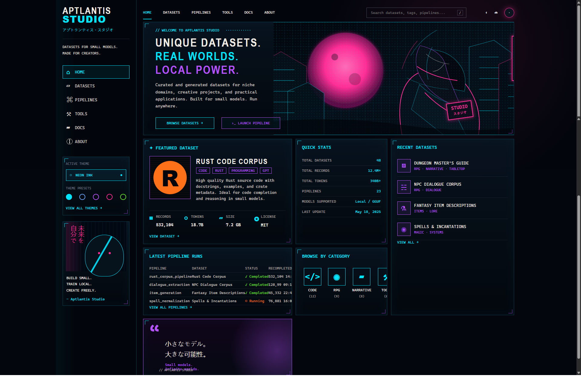Image resolution: width=581 pixels, height=392 pixels.
Task: Click the Datasets icon in sidebar
Action: point(68,86)
